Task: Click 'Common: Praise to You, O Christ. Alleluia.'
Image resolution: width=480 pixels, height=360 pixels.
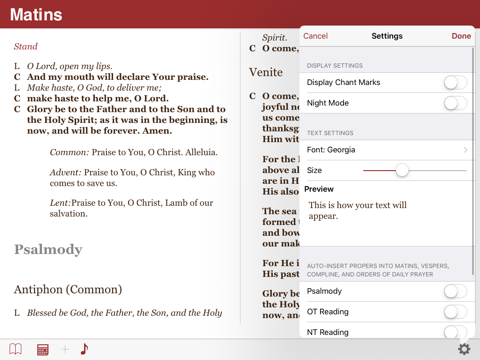Action: pyautogui.click(x=133, y=152)
